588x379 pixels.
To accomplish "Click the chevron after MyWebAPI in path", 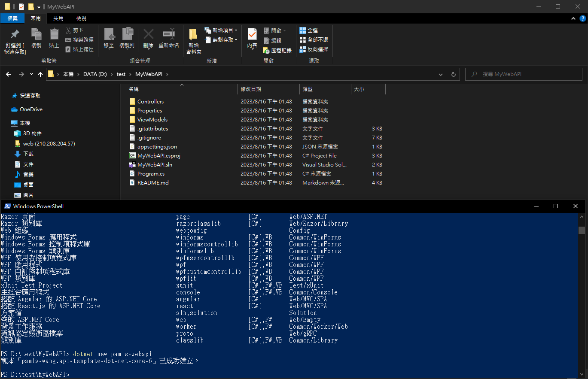I will click(x=167, y=74).
